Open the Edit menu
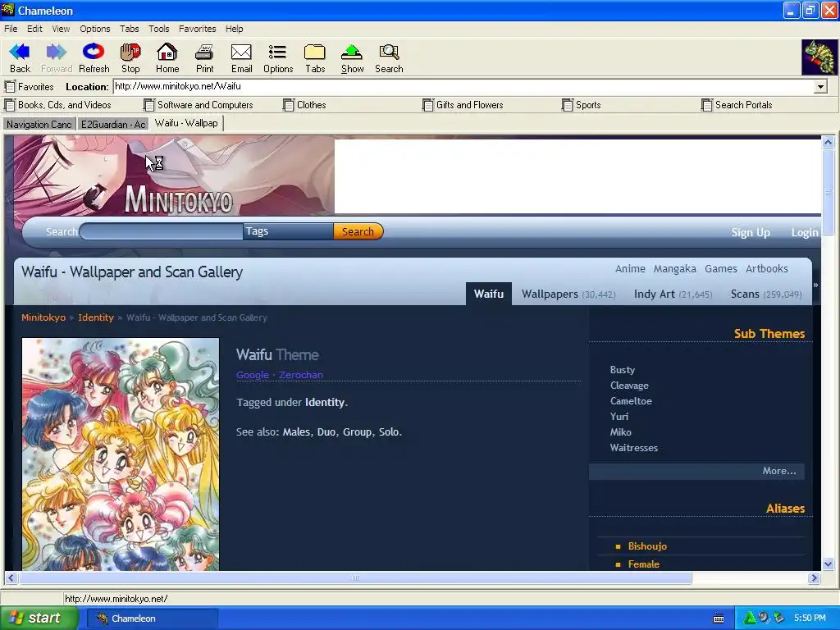 coord(34,29)
